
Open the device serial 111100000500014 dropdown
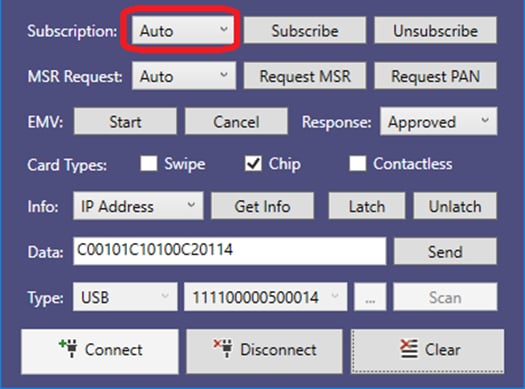point(265,297)
